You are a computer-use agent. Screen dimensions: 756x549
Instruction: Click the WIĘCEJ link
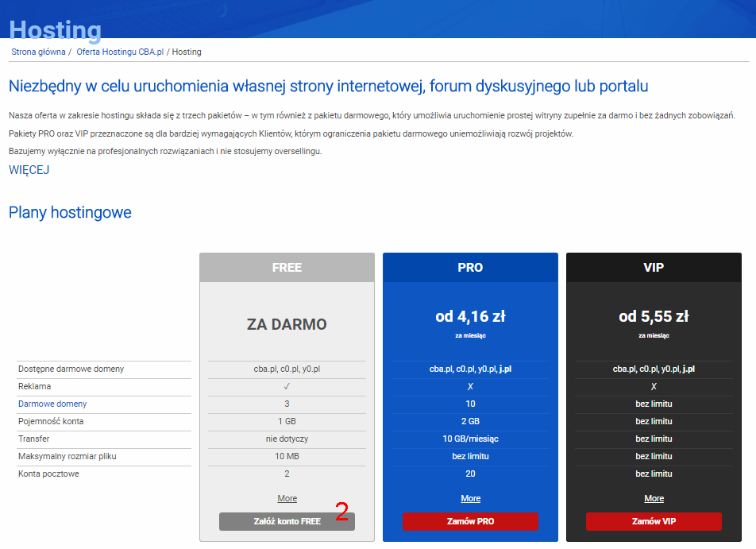29,170
